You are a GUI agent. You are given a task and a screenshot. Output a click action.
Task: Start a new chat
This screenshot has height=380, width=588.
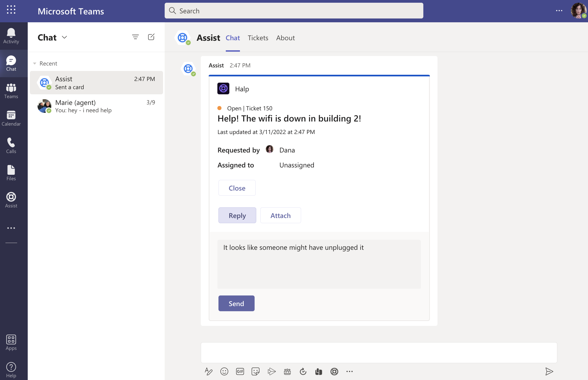click(151, 37)
